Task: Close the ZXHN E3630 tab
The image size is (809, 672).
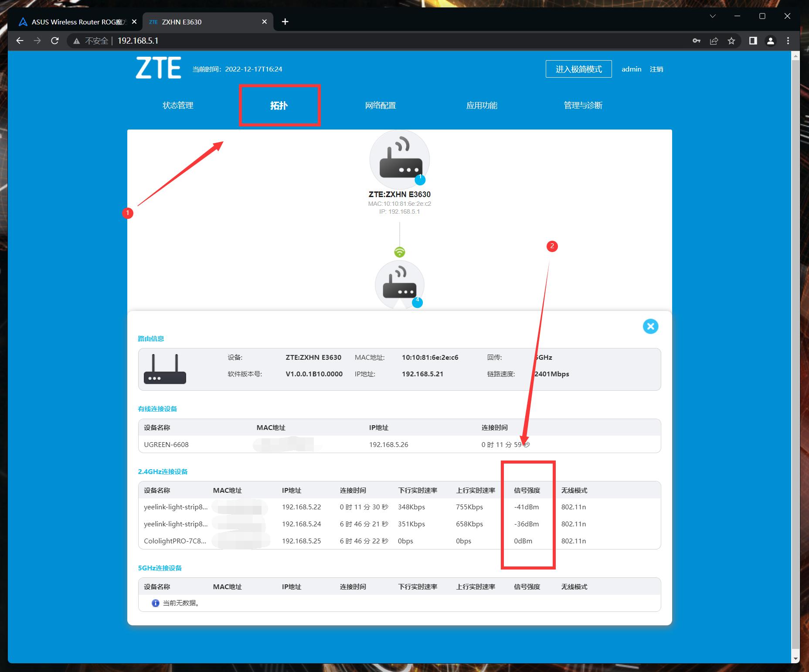Action: click(264, 22)
